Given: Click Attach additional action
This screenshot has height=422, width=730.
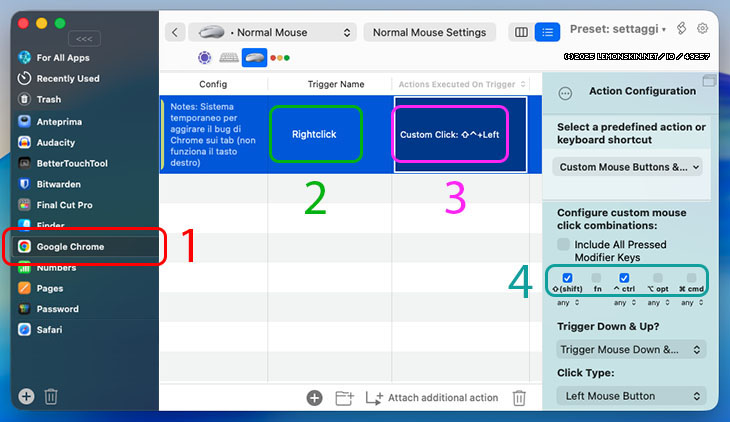Looking at the screenshot, I should [x=432, y=398].
